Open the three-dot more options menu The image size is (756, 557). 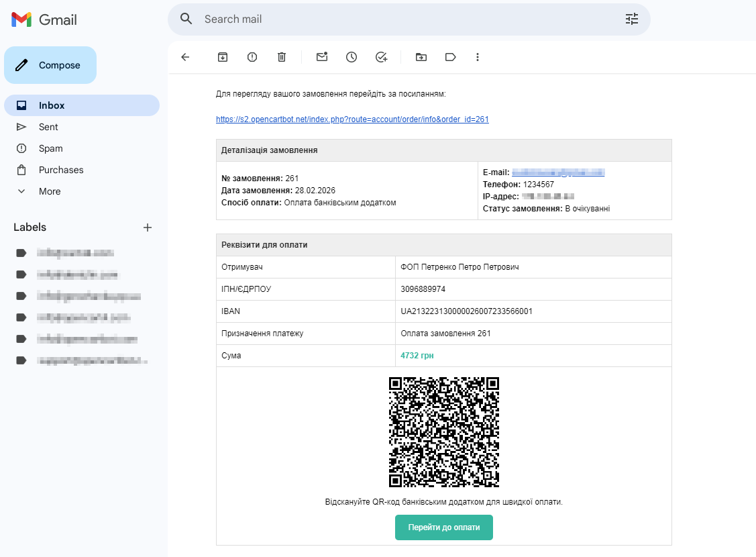(x=478, y=57)
